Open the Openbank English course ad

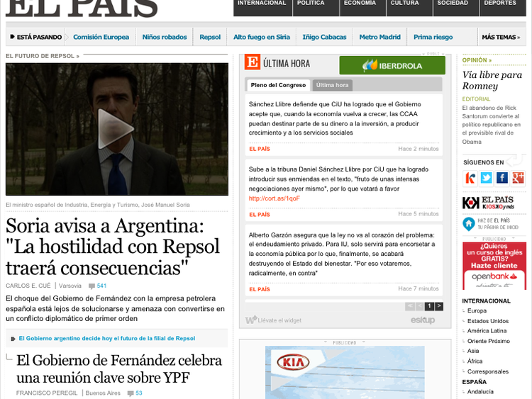tap(494, 266)
